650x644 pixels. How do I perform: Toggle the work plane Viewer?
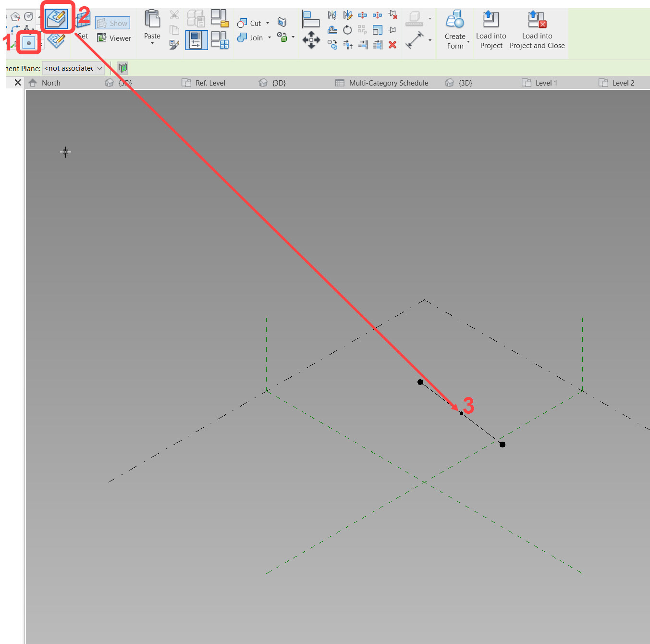[114, 38]
